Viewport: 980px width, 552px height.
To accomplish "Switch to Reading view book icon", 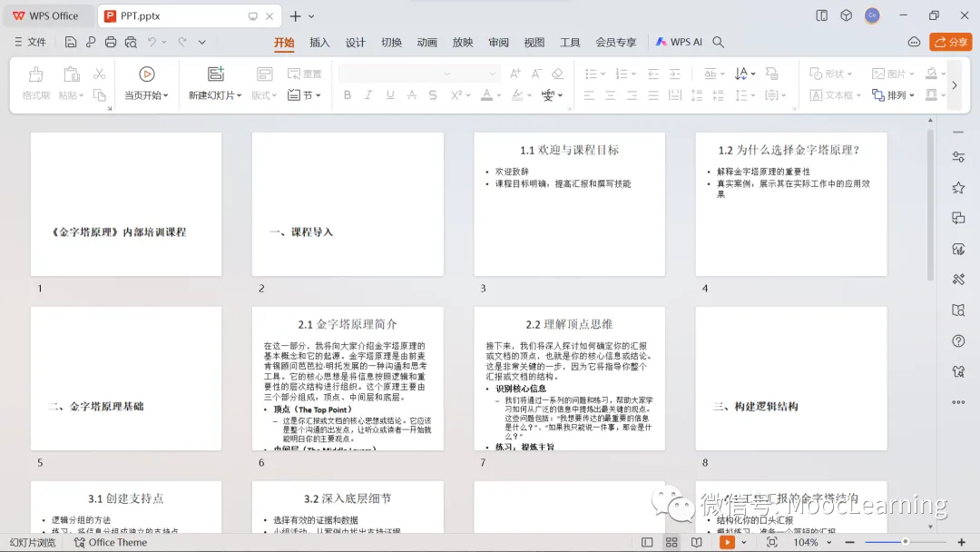I will [696, 542].
